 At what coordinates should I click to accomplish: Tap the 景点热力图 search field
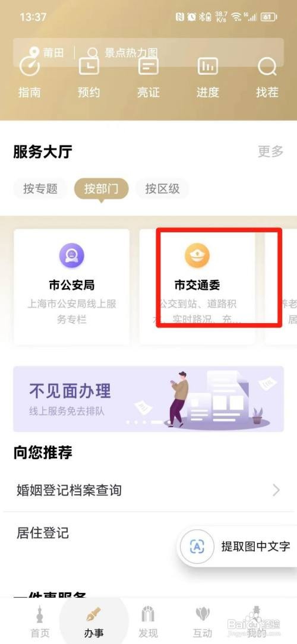click(x=131, y=52)
